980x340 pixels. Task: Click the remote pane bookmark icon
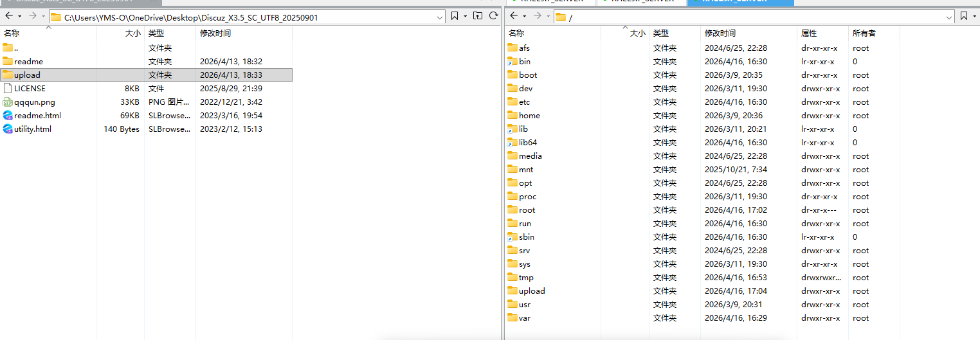964,15
